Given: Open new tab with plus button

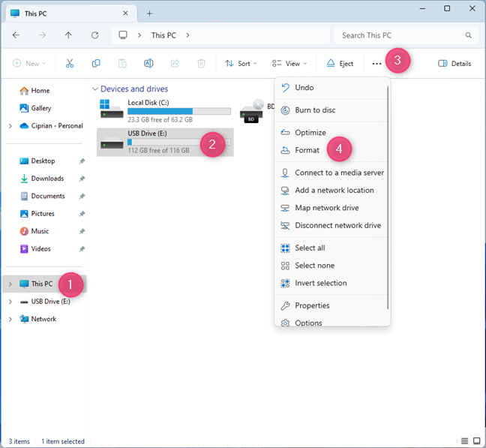Looking at the screenshot, I should click(149, 14).
